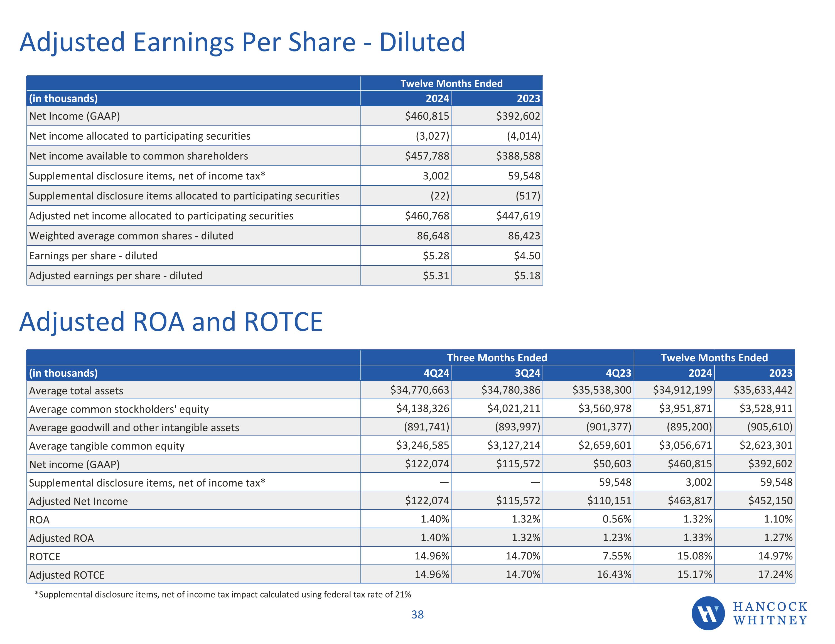835x644 pixels.
Task: Click the Adjusted earnings per share $5.31 cell
Action: click(x=436, y=276)
